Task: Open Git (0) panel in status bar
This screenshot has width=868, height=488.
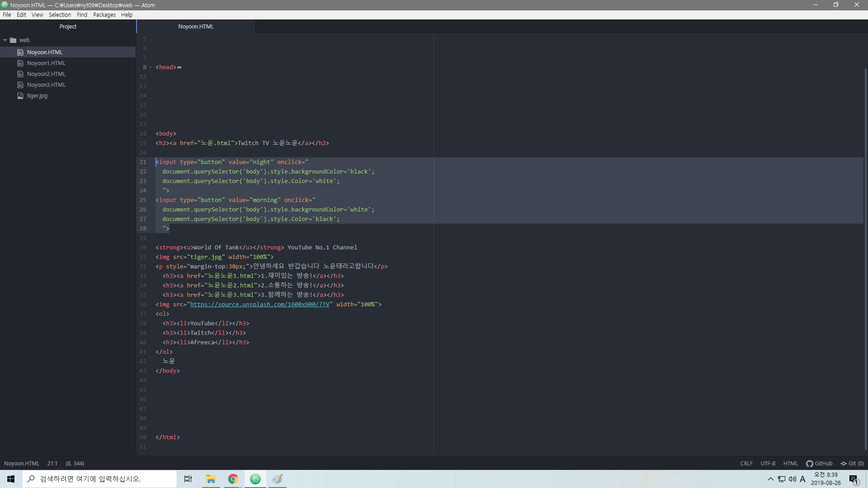Action: (x=852, y=464)
